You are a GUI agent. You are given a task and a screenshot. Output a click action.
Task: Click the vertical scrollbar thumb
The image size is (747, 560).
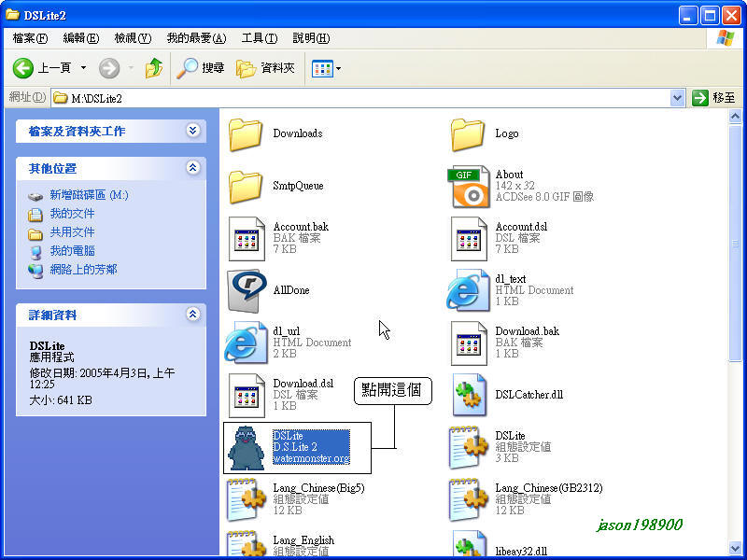click(735, 244)
